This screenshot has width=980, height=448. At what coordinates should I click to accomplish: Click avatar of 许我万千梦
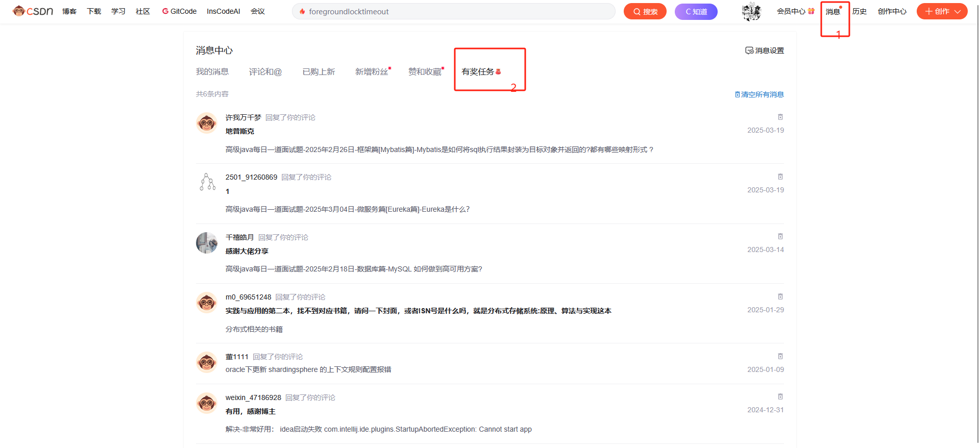[207, 123]
